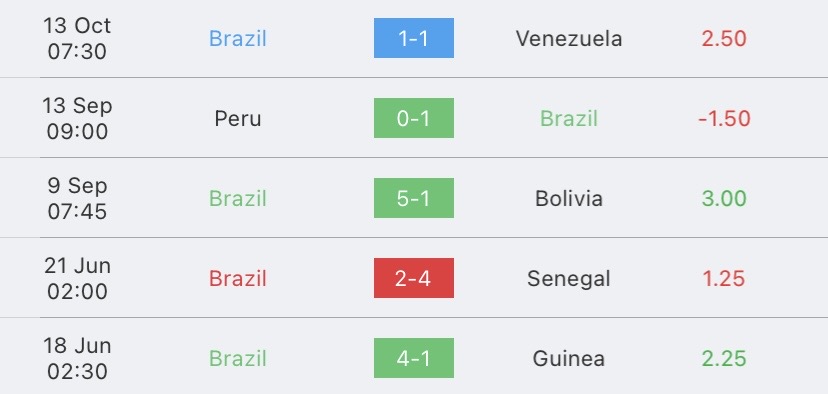Click the 2.50 handicap value
This screenshot has height=394, width=828.
click(x=724, y=39)
